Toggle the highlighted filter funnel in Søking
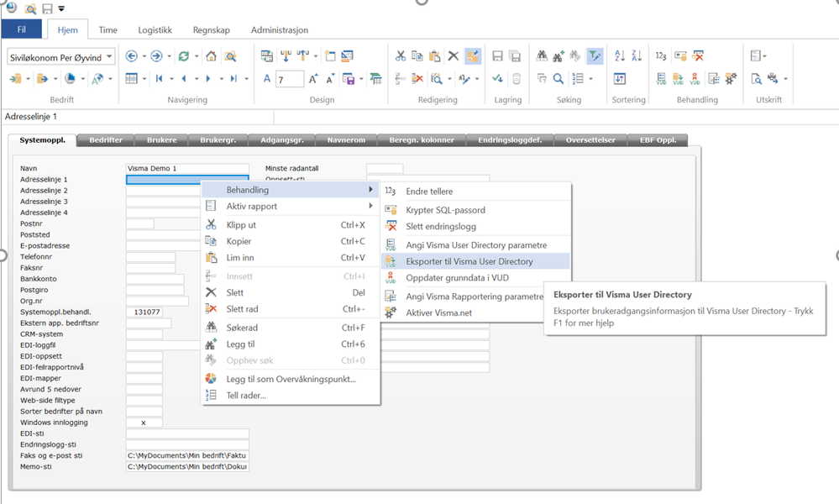This screenshot has height=504, width=839. tap(595, 55)
